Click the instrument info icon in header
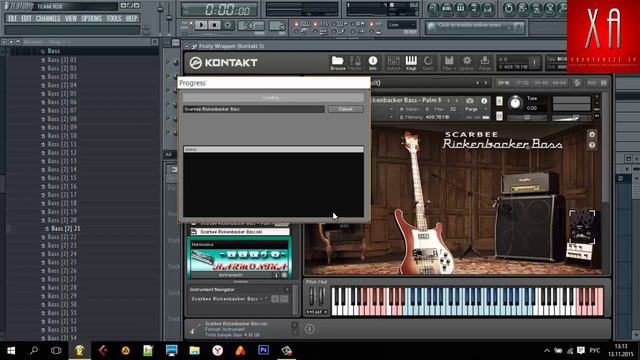The width and height of the screenshot is (640, 360). pos(484,100)
